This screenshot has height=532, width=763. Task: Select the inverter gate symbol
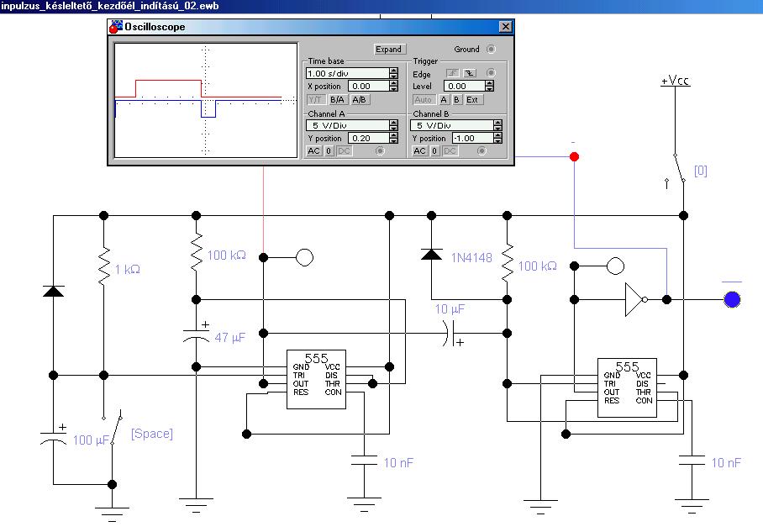pyautogui.click(x=635, y=299)
